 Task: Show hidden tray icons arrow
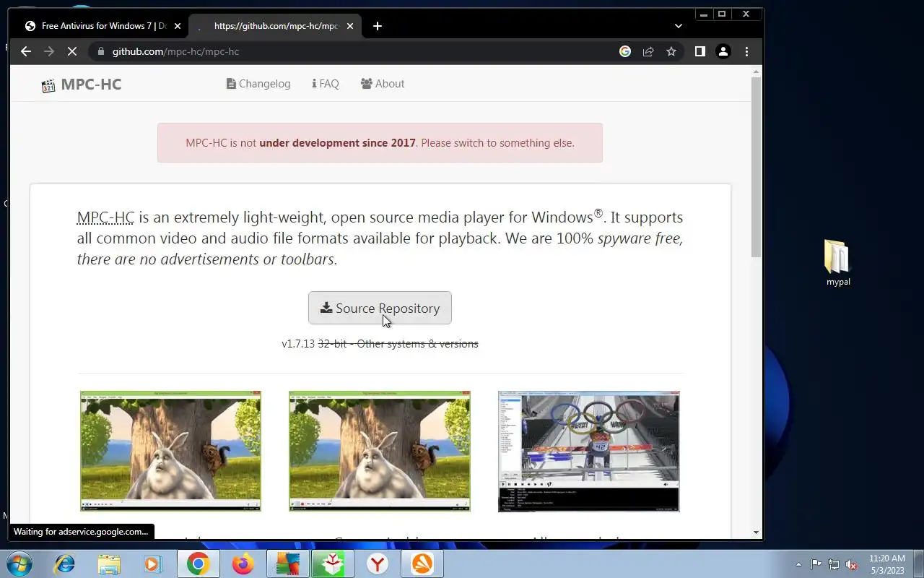tap(798, 564)
